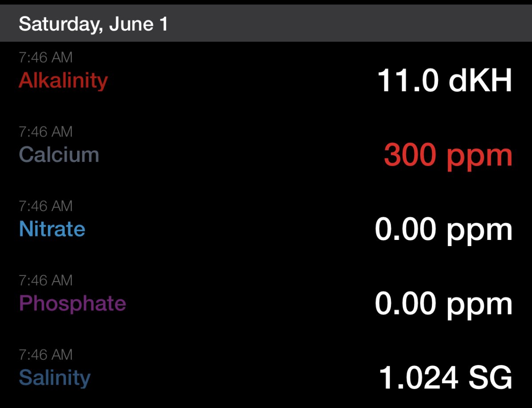Viewport: 532px width, 408px height.
Task: Click the dKH unit in the alkalinity reading
Action: click(480, 81)
